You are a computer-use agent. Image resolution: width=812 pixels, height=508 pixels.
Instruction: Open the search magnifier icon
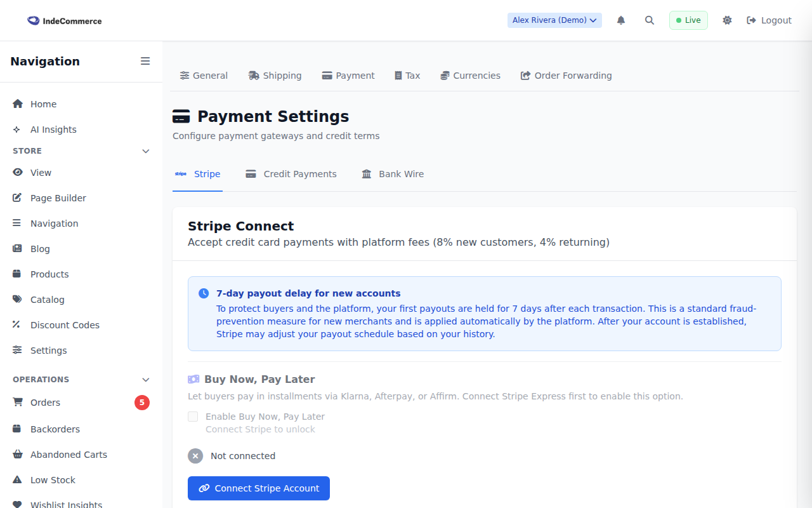[650, 20]
